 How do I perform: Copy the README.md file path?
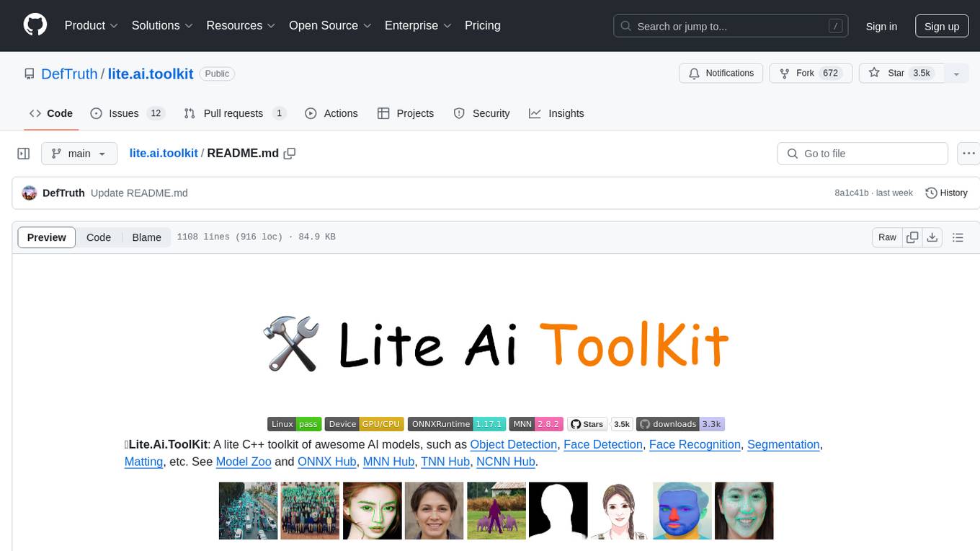click(x=290, y=153)
